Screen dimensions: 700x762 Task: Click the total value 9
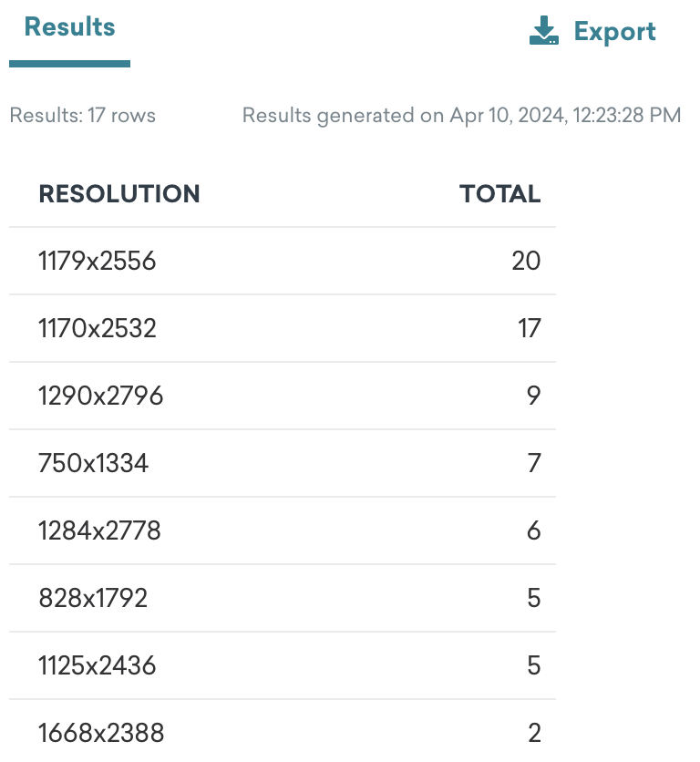pos(534,396)
